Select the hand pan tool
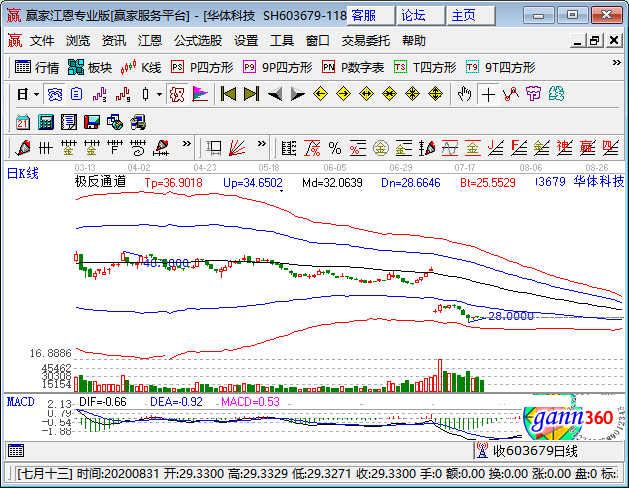The width and height of the screenshot is (629, 488). [465, 94]
